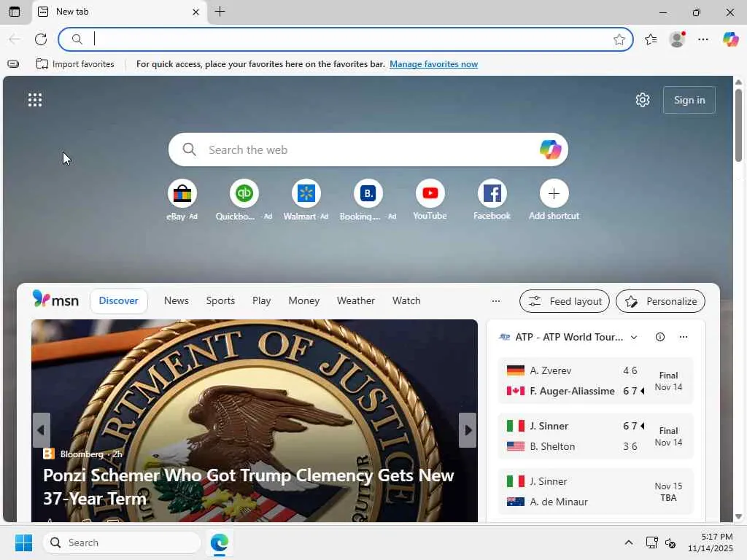Click the Windows taskbar Search box
The width and height of the screenshot is (747, 560).
click(x=122, y=542)
